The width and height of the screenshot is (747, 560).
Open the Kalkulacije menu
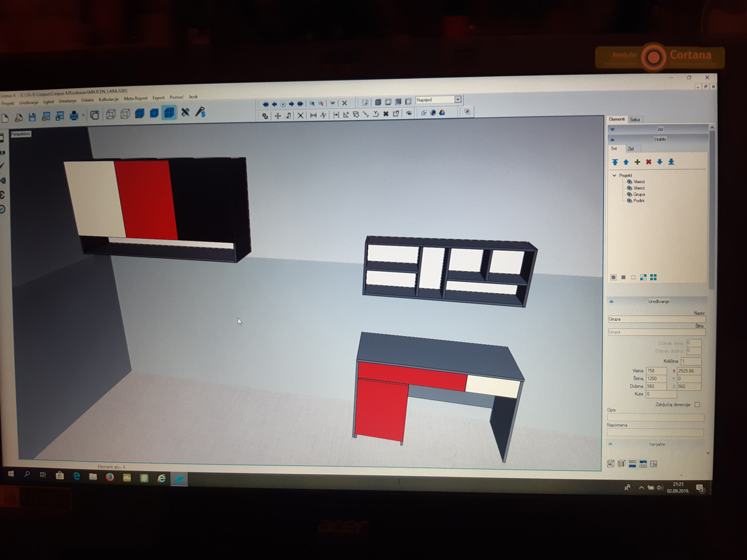109,100
